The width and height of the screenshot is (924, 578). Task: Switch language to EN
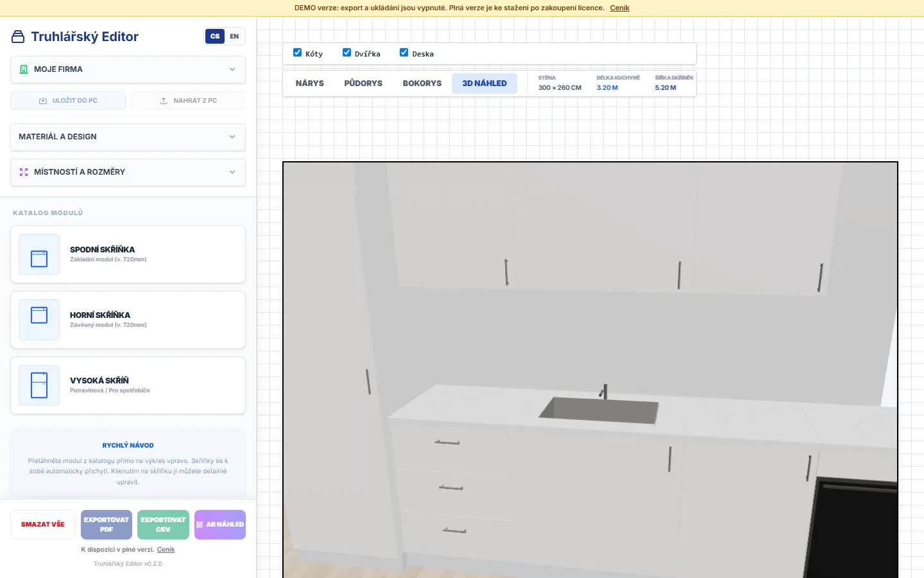click(234, 37)
